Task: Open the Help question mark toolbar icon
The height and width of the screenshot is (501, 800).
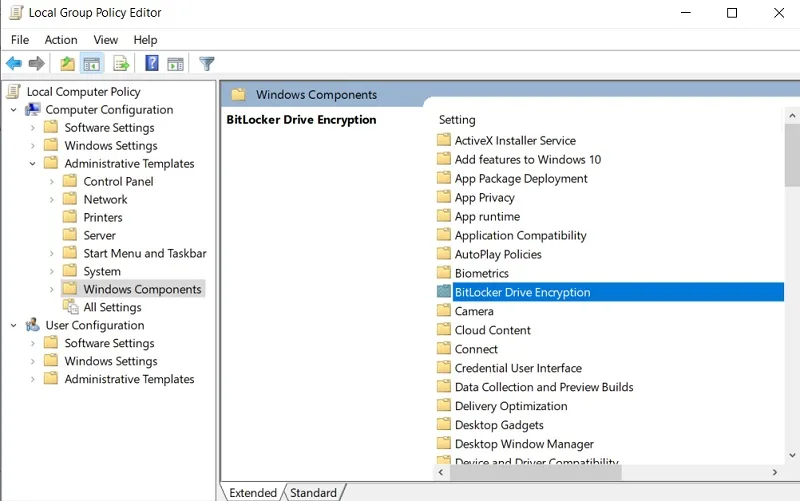Action: (x=152, y=64)
